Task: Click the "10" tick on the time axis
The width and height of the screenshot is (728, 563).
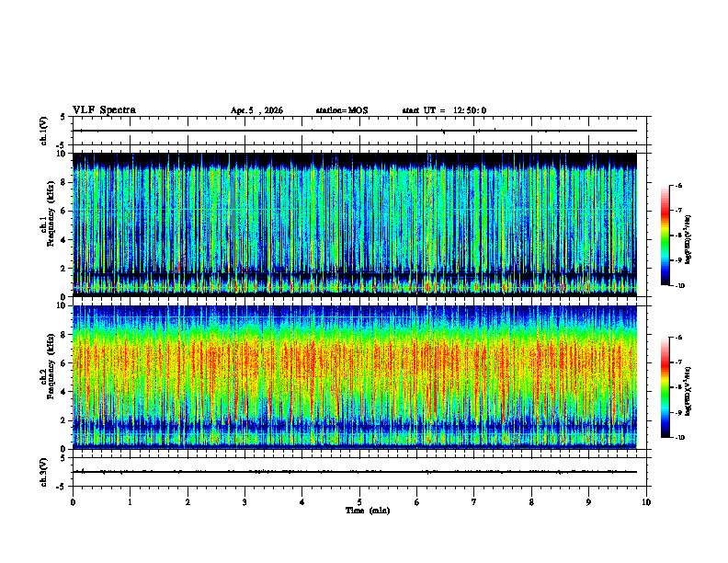Action: point(646,502)
